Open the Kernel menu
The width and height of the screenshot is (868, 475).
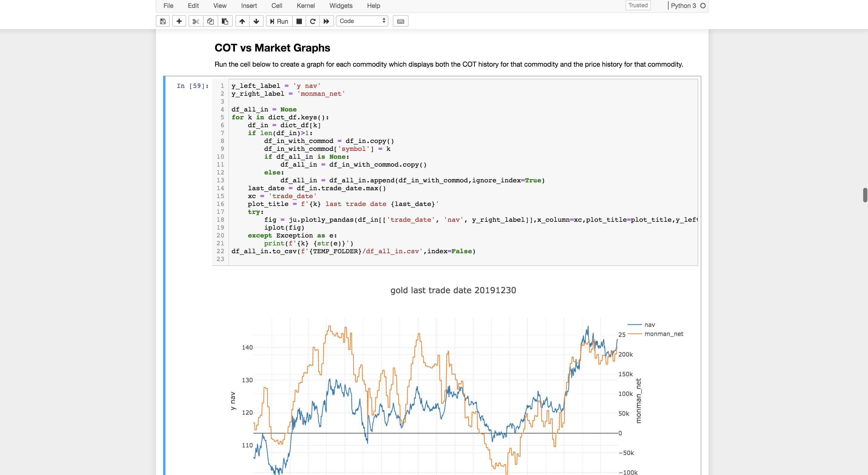[305, 6]
